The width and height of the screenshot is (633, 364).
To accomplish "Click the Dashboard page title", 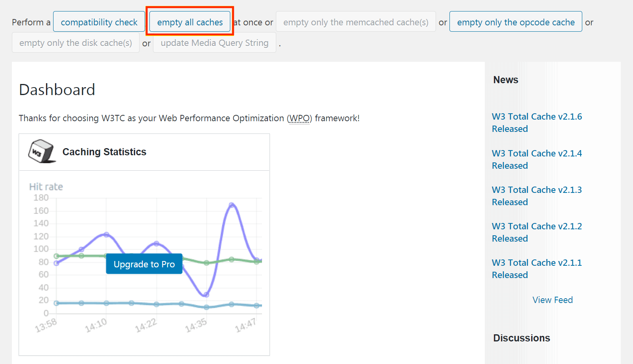I will coord(57,90).
